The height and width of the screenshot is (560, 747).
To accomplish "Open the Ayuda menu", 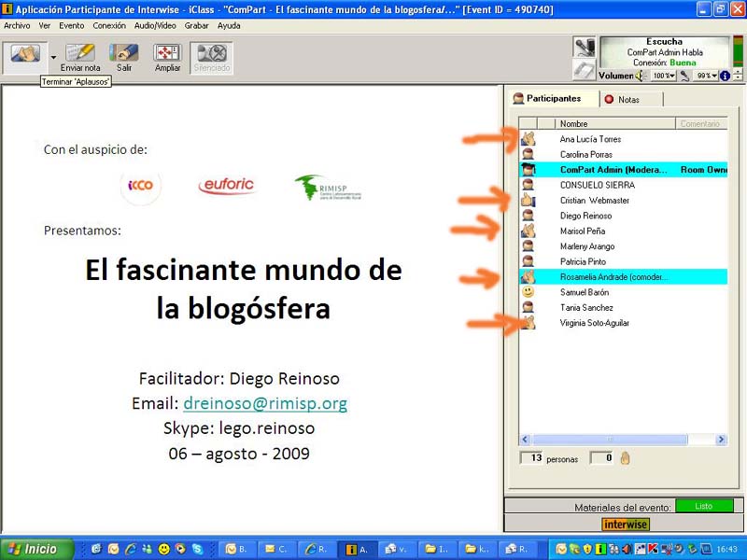I will point(229,26).
